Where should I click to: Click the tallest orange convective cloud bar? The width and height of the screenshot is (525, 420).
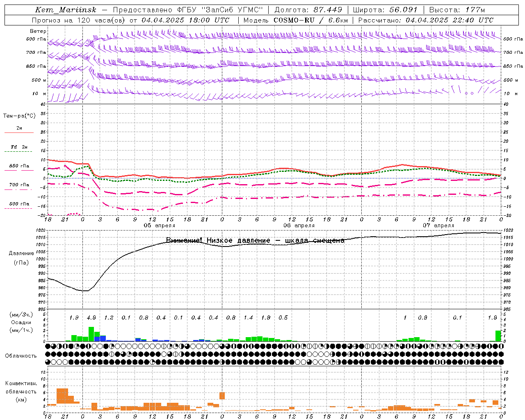click(x=62, y=396)
